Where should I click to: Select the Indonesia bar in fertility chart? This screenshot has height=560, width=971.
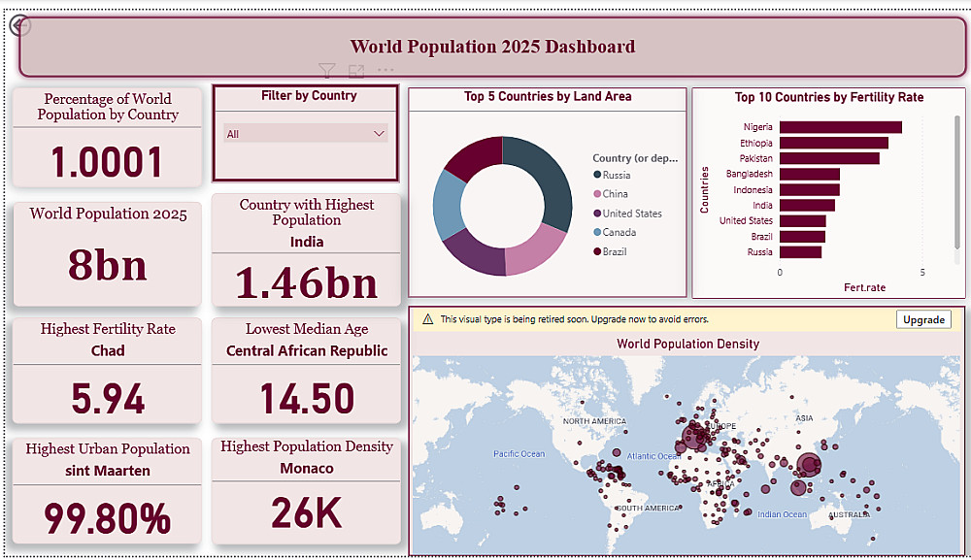click(810, 190)
